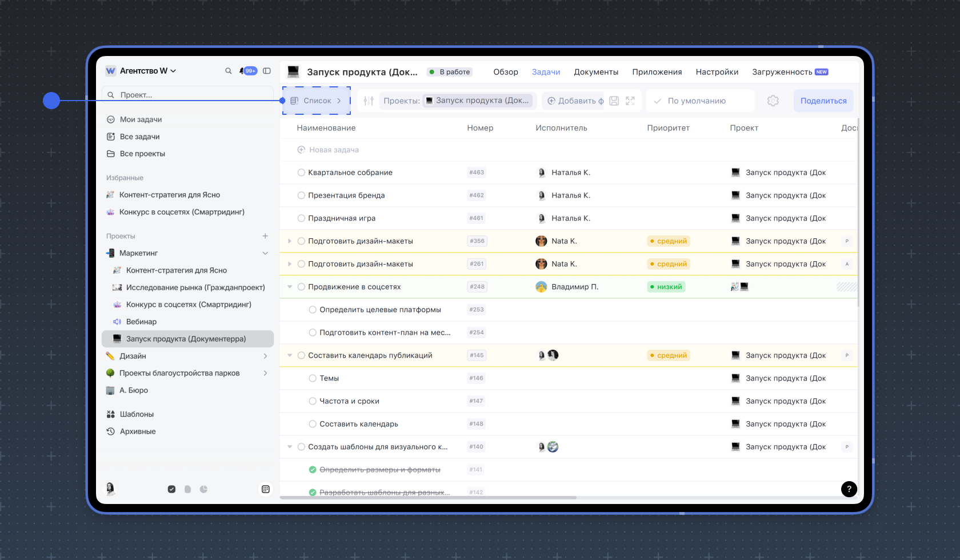Click the save view floppy disk icon
Screen dimensions: 960x560
coord(614,101)
